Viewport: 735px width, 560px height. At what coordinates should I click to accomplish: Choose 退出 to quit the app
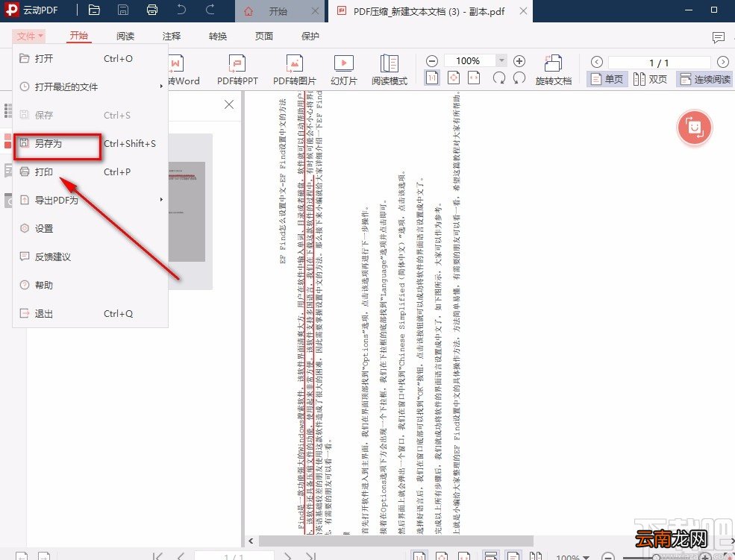click(90, 313)
